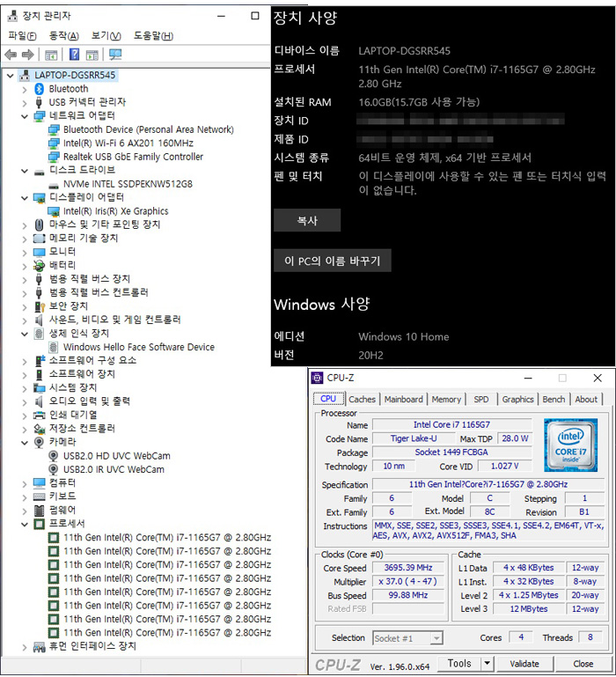Click the scan for hardware changes monitor icon
This screenshot has height=677, width=616.
[x=115, y=55]
